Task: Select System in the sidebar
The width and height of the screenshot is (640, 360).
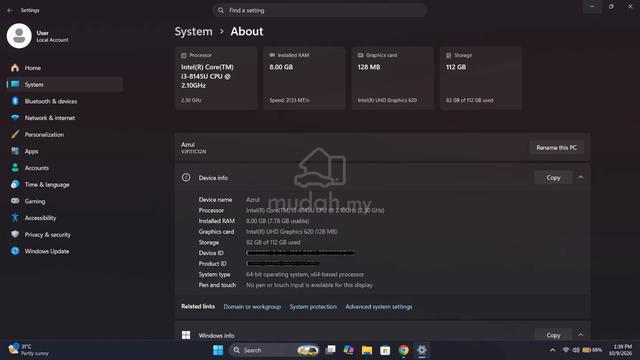Action: tap(64, 84)
